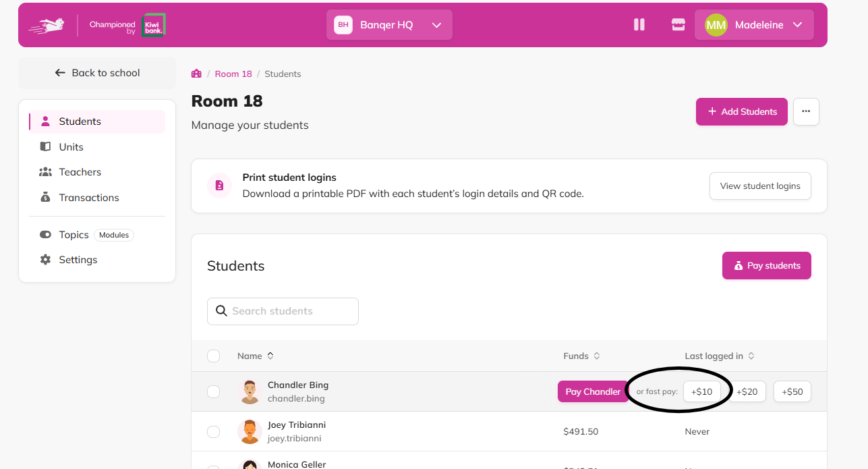Fast pay Chandler +$20
This screenshot has width=868, height=469.
[x=747, y=391]
